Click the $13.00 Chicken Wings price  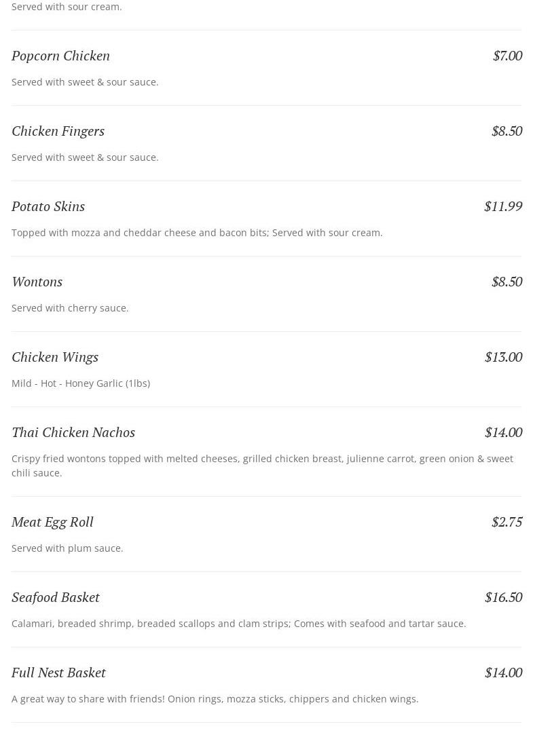[x=504, y=357]
